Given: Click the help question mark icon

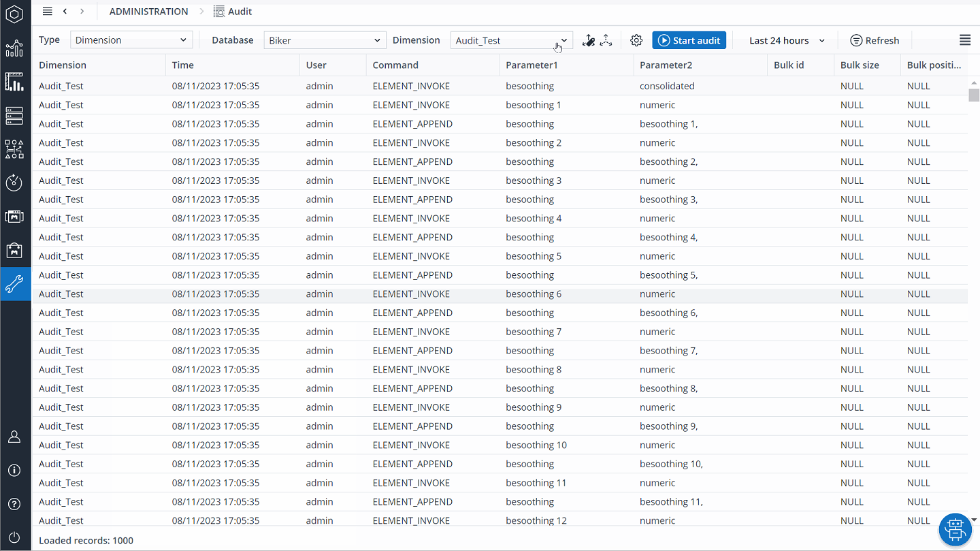Looking at the screenshot, I should 14,504.
